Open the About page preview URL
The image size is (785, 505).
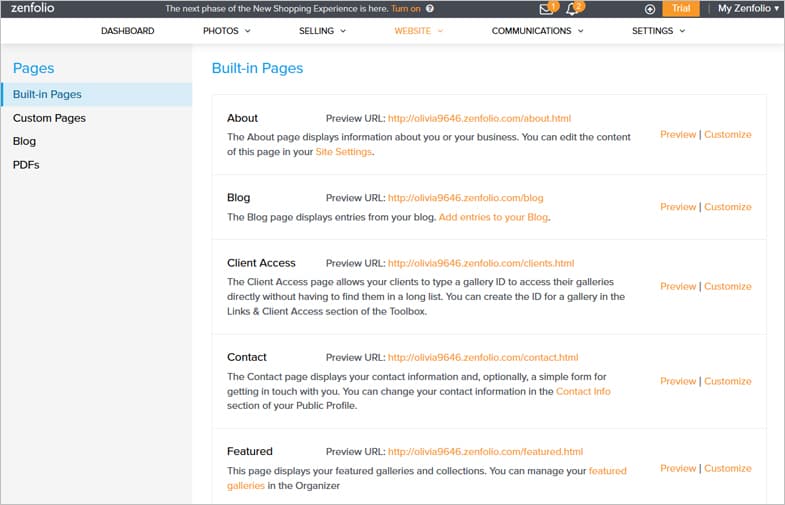[x=479, y=119]
